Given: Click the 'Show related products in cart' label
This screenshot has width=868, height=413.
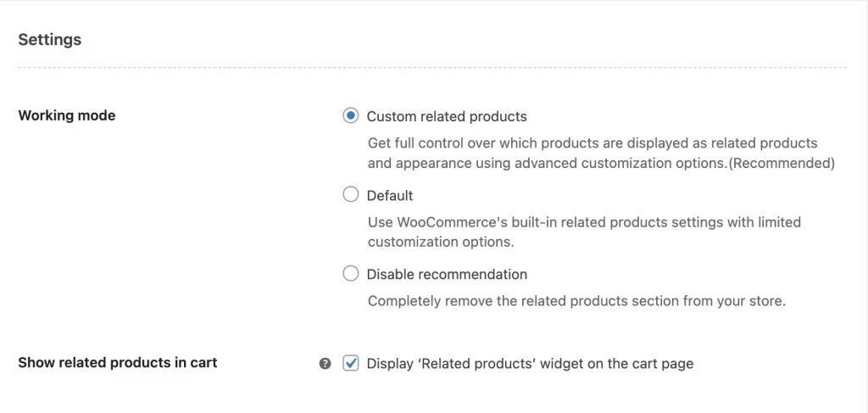Looking at the screenshot, I should click(x=118, y=363).
